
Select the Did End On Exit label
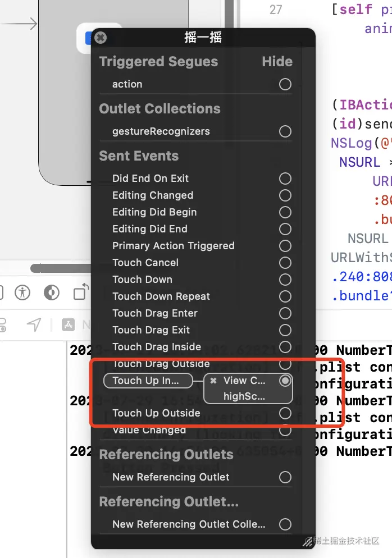(151, 179)
